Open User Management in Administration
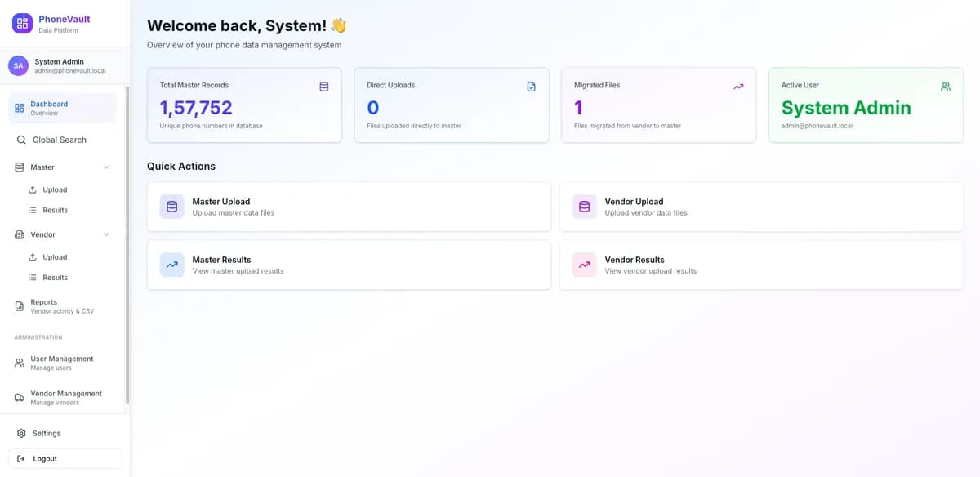The image size is (980, 477). coord(62,363)
